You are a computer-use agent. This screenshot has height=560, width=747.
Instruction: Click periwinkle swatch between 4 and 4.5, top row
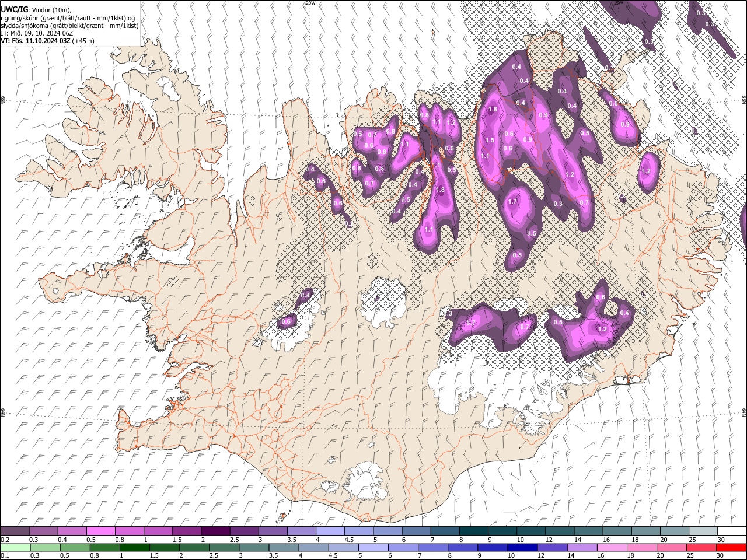coord(330,531)
